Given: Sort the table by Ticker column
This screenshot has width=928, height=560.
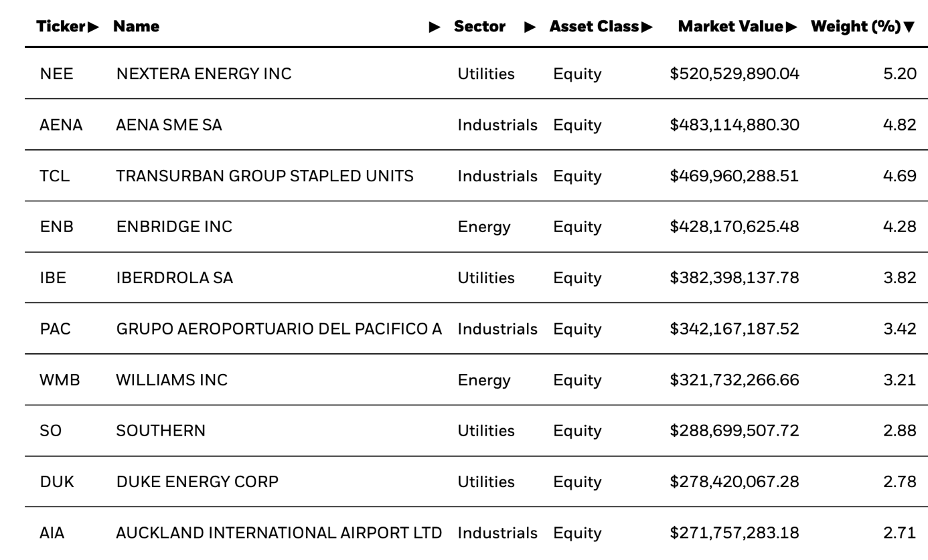Looking at the screenshot, I should [93, 27].
